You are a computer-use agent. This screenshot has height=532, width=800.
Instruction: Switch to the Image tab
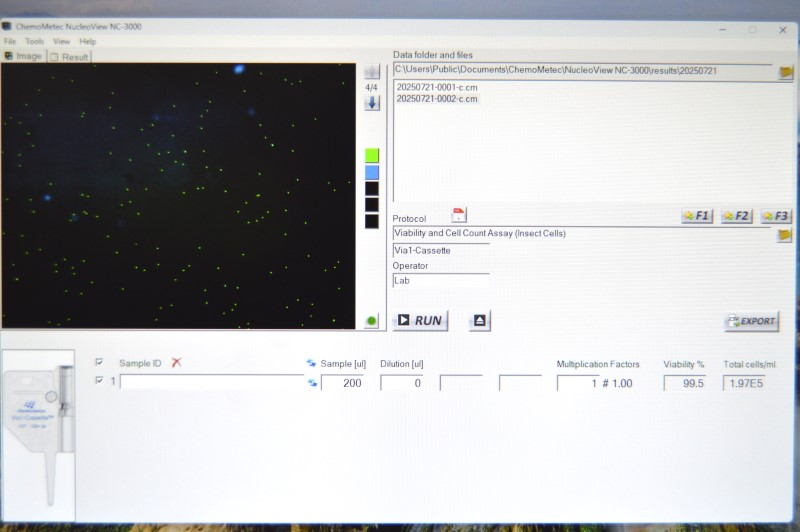23,56
